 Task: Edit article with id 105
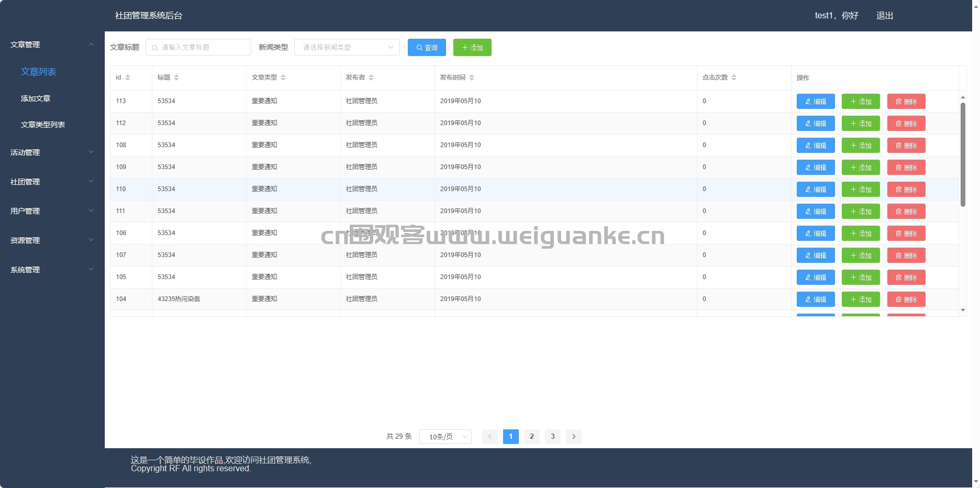[816, 278]
